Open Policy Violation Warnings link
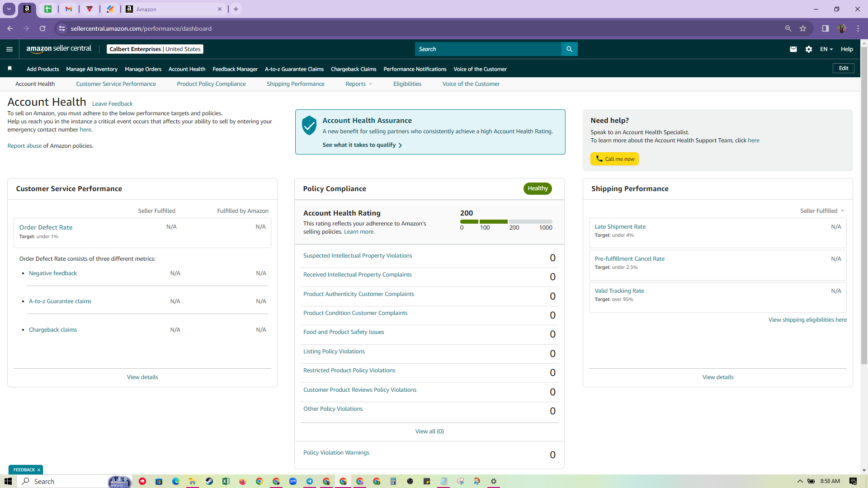Image resolution: width=868 pixels, height=488 pixels. point(336,453)
